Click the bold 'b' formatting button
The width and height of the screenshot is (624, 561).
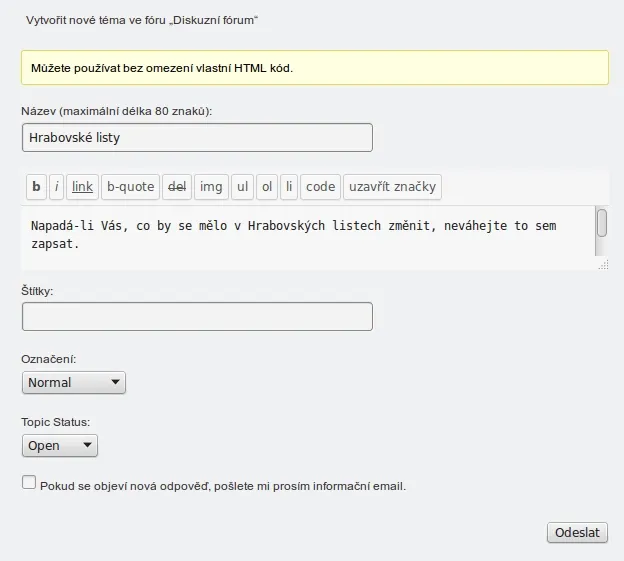[x=36, y=187]
